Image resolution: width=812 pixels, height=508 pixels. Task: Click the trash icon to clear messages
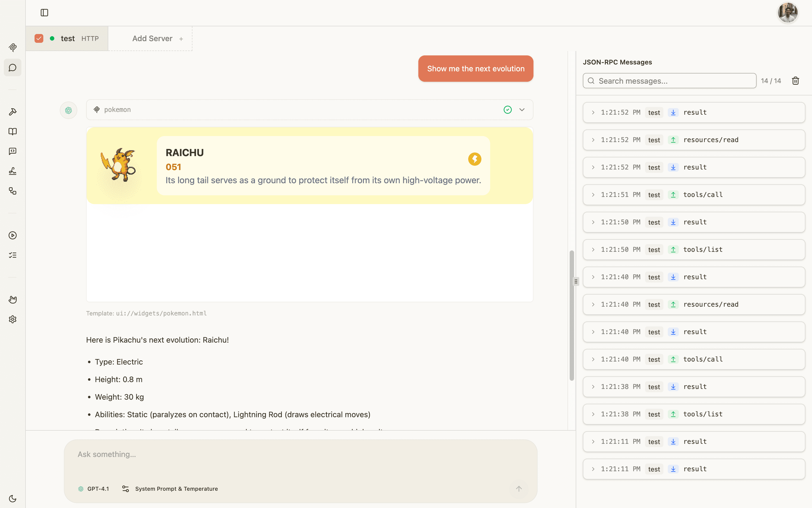click(x=795, y=81)
